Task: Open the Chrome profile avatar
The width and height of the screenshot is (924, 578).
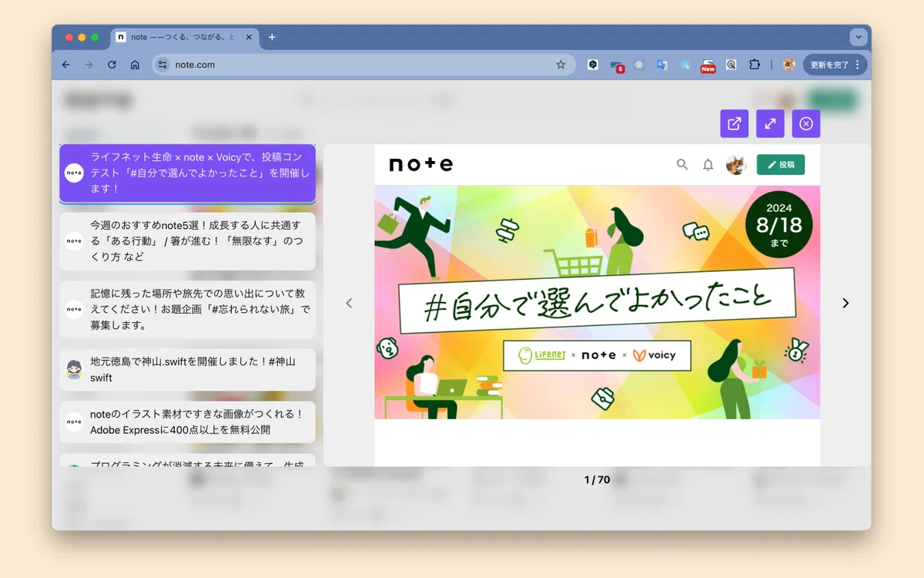Action: pyautogui.click(x=788, y=65)
